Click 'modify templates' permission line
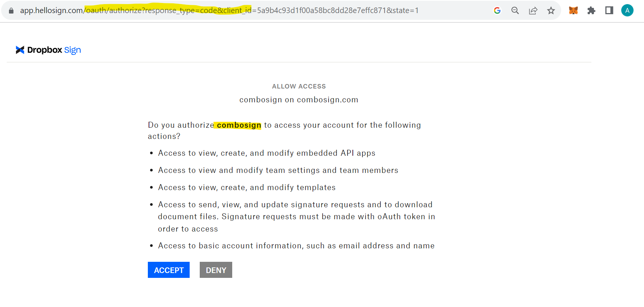Image resolution: width=644 pixels, height=307 pixels. click(x=247, y=187)
